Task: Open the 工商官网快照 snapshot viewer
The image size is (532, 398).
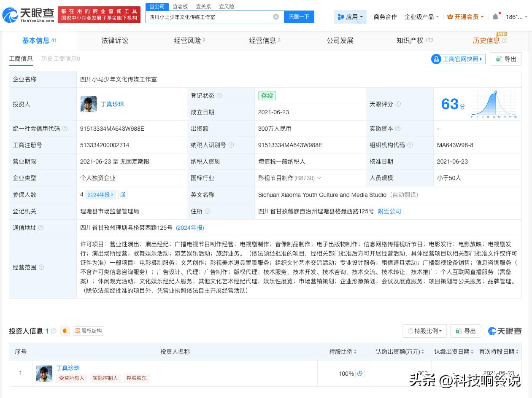Action: (x=458, y=59)
